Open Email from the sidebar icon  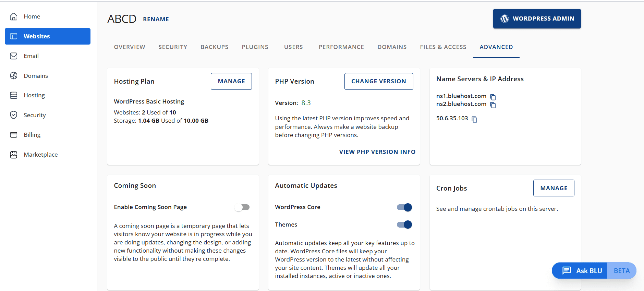pos(14,56)
